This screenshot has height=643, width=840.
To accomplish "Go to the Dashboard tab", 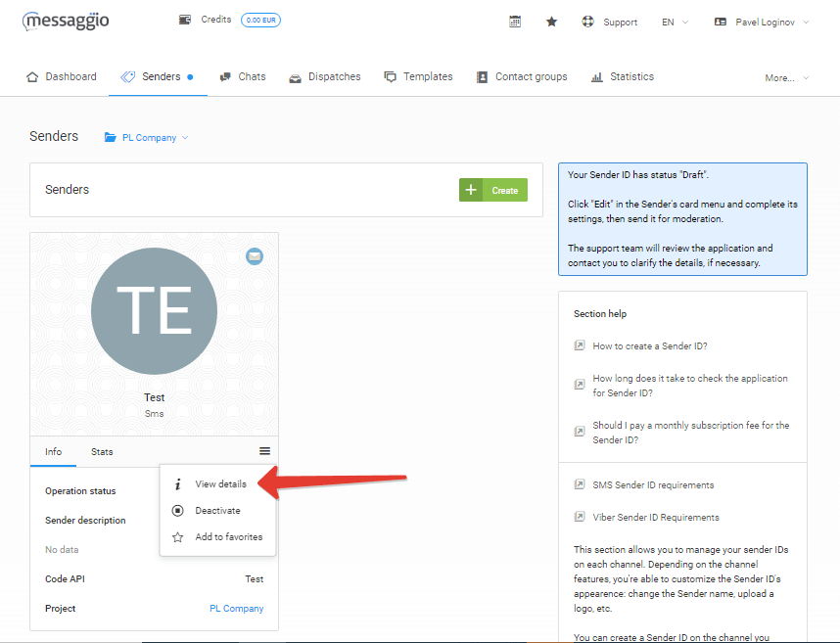I will (x=61, y=76).
